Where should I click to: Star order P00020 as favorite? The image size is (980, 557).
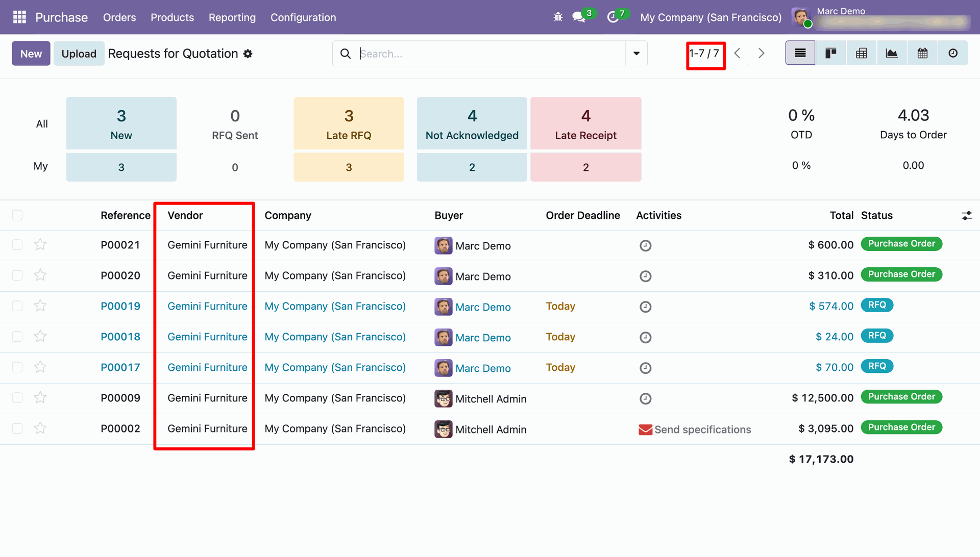click(x=40, y=275)
